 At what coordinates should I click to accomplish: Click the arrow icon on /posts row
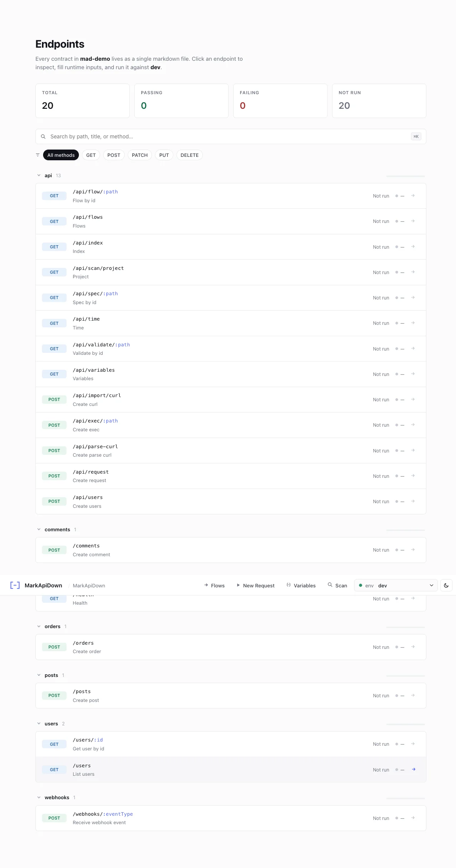coord(413,695)
